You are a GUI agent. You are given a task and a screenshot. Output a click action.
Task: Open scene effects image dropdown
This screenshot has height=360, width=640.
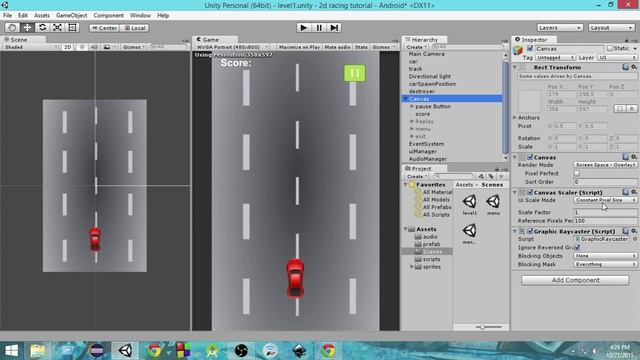coord(109,47)
